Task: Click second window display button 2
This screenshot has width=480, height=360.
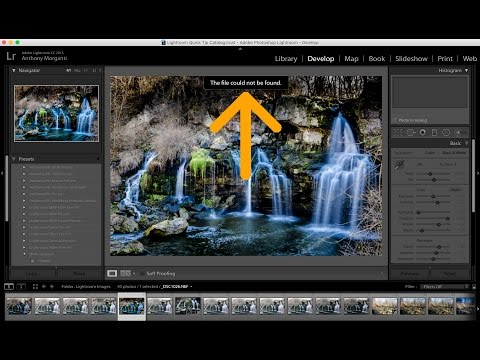Action: tap(21, 286)
